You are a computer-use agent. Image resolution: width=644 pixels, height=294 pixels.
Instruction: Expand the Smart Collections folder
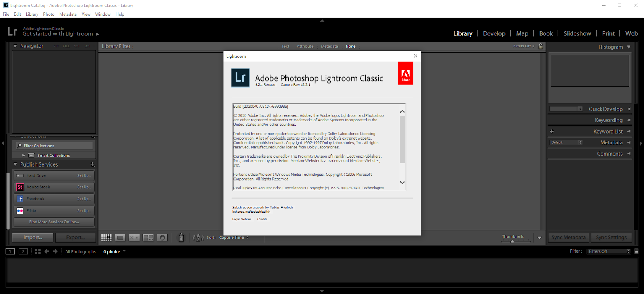(23, 155)
